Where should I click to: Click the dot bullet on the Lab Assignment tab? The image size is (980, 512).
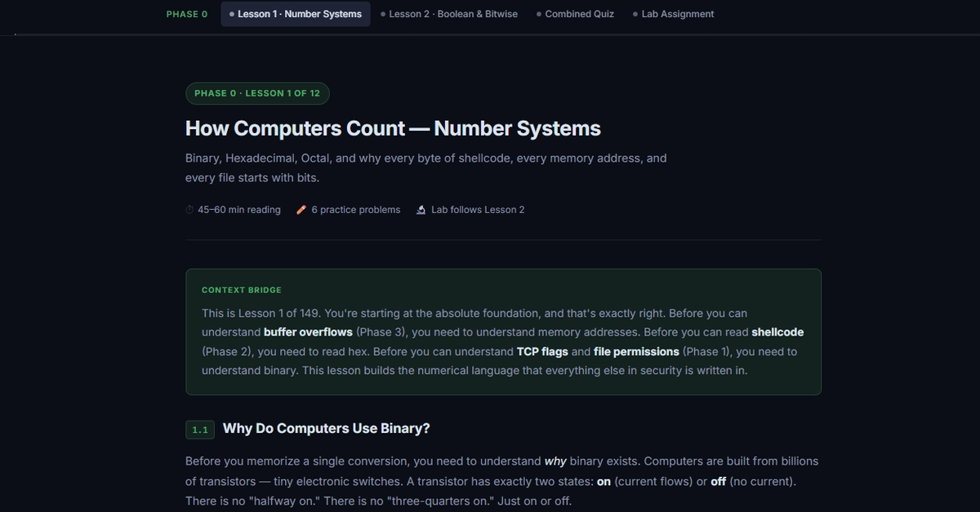click(x=635, y=14)
